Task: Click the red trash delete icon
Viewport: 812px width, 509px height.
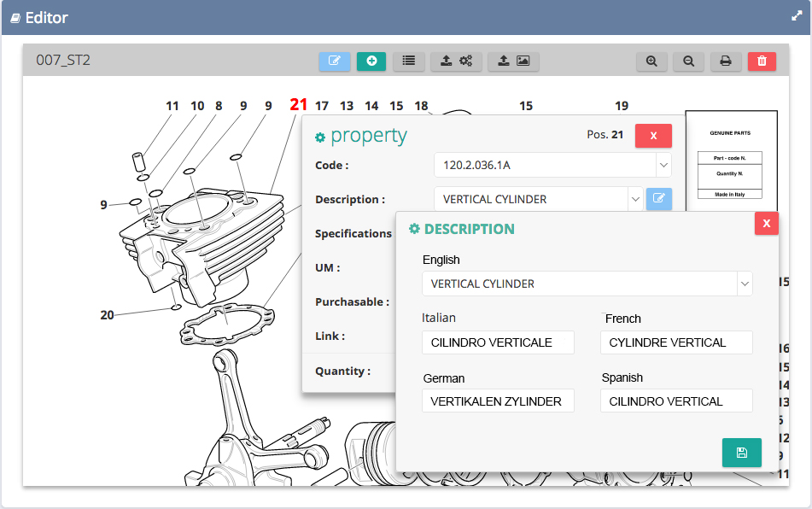Action: (762, 61)
